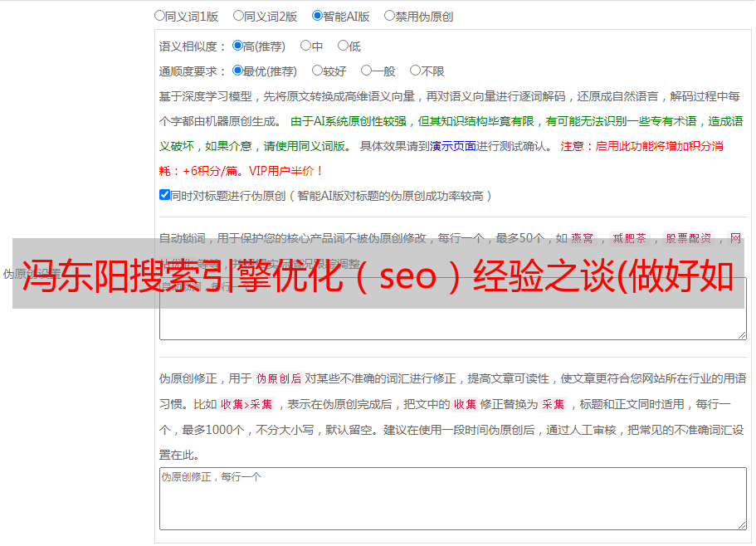Select the 同义词2版 radio option

[238, 16]
